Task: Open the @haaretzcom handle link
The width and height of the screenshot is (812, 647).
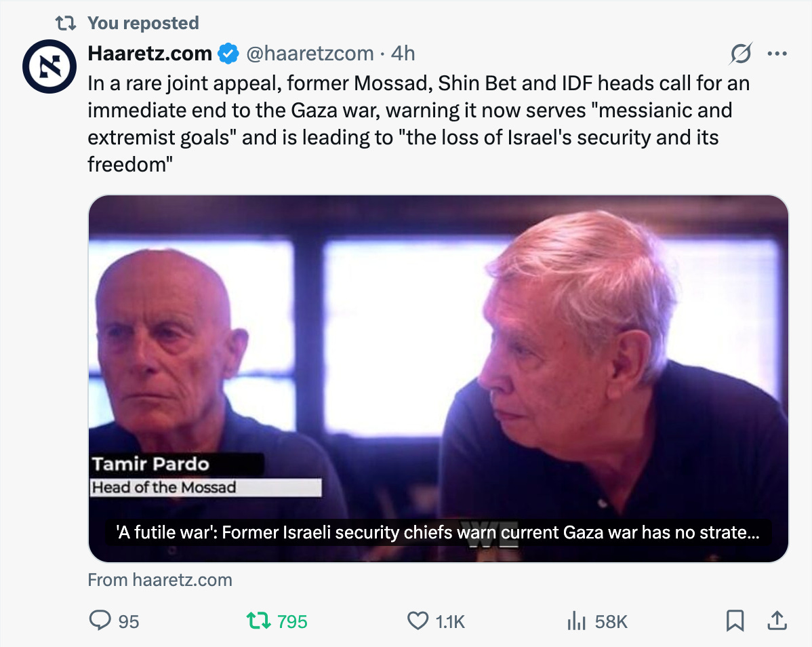Action: 310,54
